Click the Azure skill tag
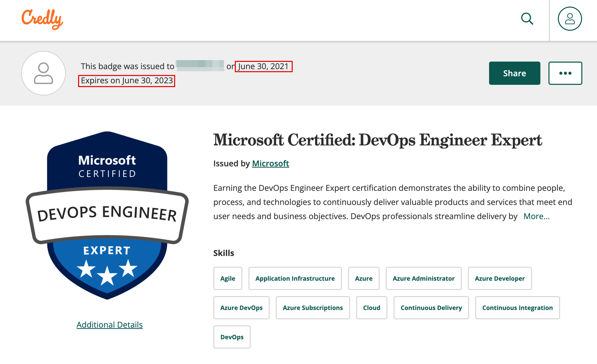Image resolution: width=597 pixels, height=364 pixels. click(x=364, y=278)
